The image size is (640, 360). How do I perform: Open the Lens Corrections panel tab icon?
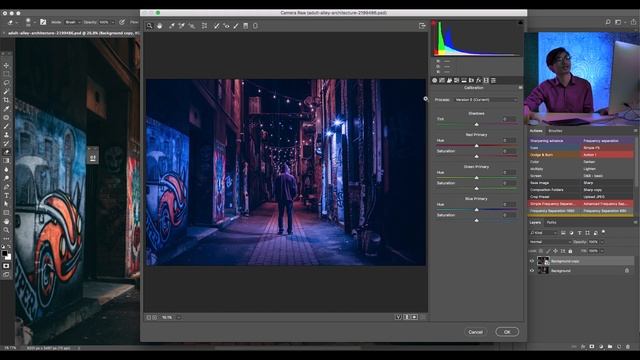coord(471,80)
